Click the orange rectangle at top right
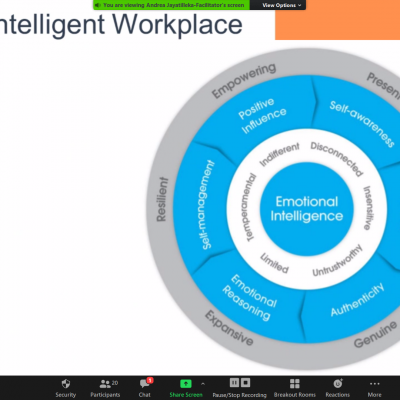 (x=337, y=20)
